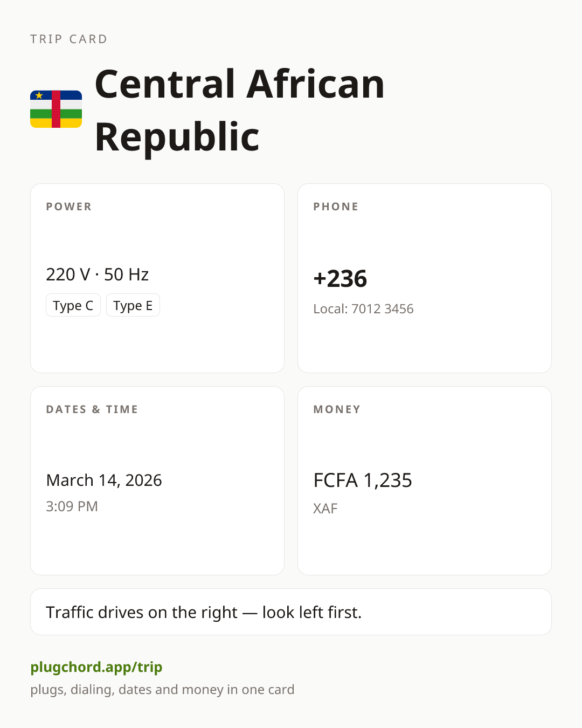Click the traffic drives on the right note
Image resolution: width=582 pixels, height=728 pixels.
click(204, 612)
